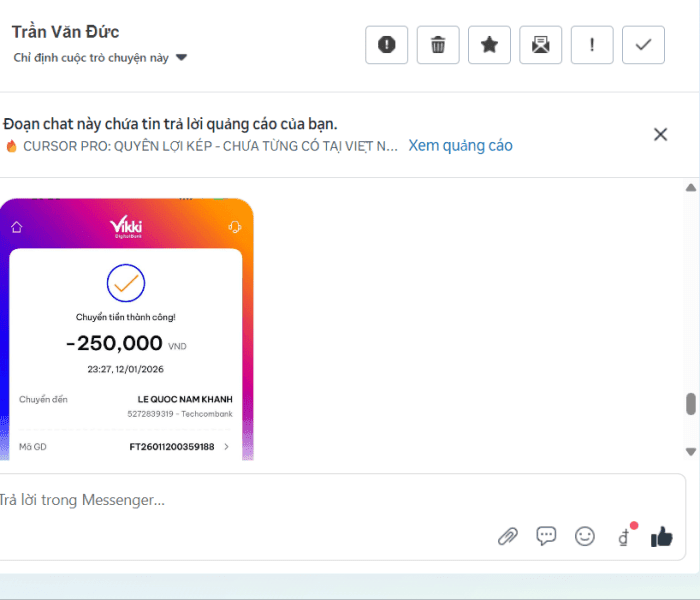Click recipient name LE QUOC NAM KHANH
700x600 pixels.
(x=185, y=399)
